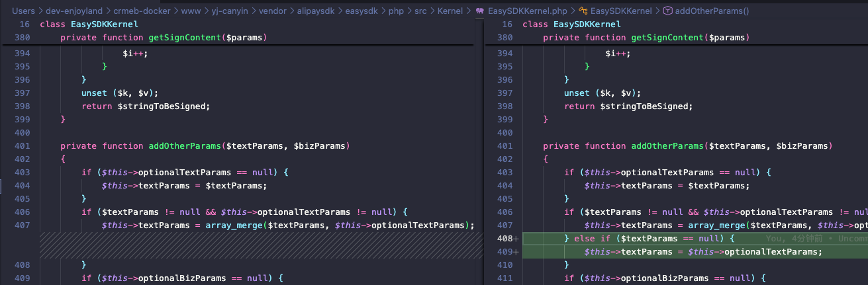The image size is (868, 285).
Task: Click the method cube icon before addOtherParams()
Action: click(667, 11)
